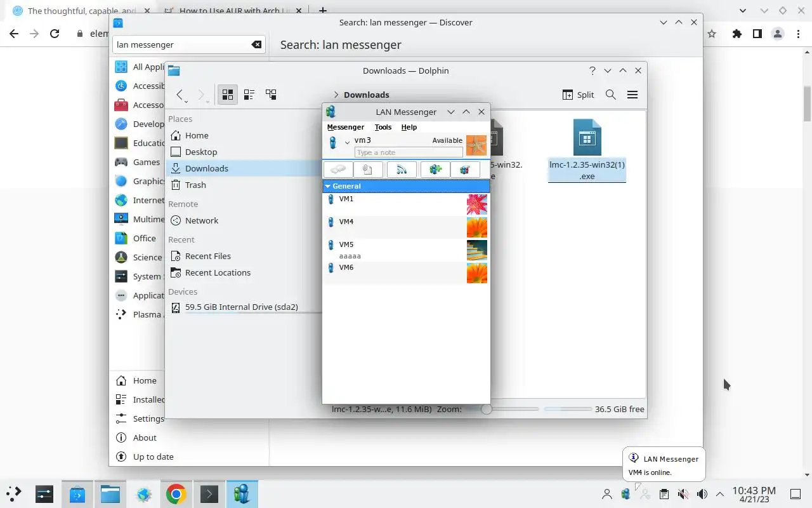
Task: Click the send file paperclip button
Action: coord(369,170)
